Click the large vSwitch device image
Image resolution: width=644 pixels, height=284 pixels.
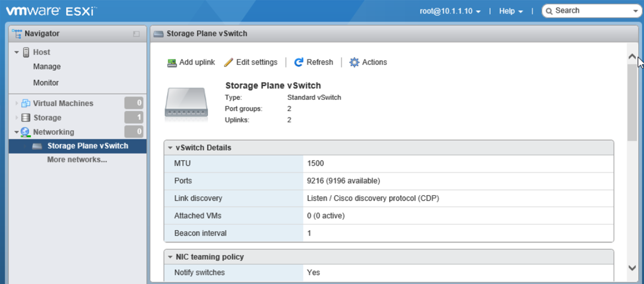186,104
